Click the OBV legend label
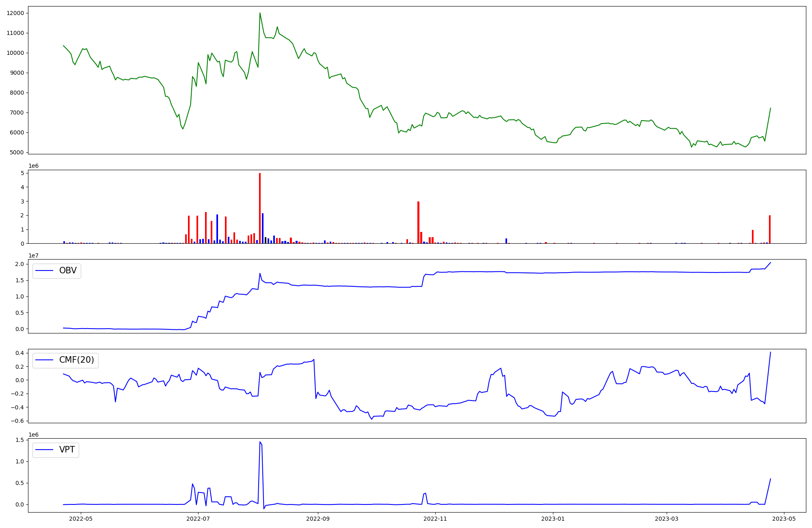The height and width of the screenshot is (528, 812). 68,270
